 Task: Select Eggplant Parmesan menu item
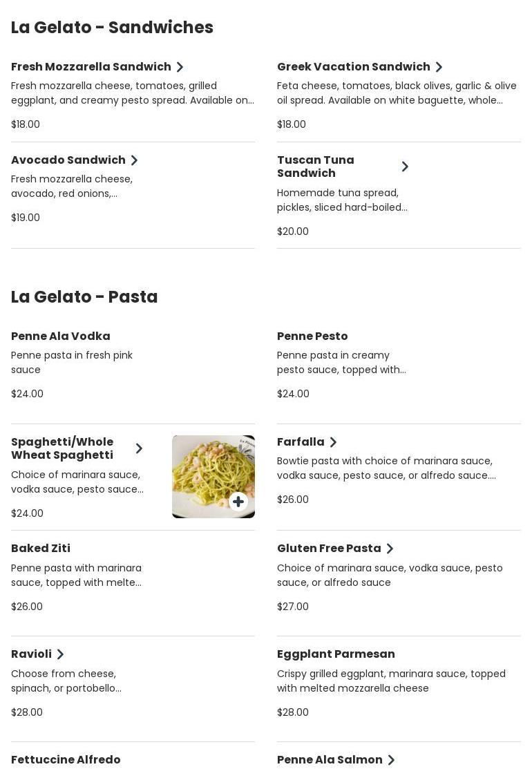tap(336, 654)
